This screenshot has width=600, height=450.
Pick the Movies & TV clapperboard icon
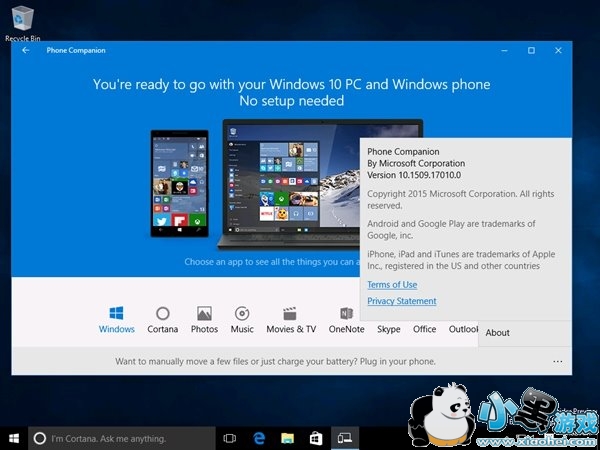290,313
